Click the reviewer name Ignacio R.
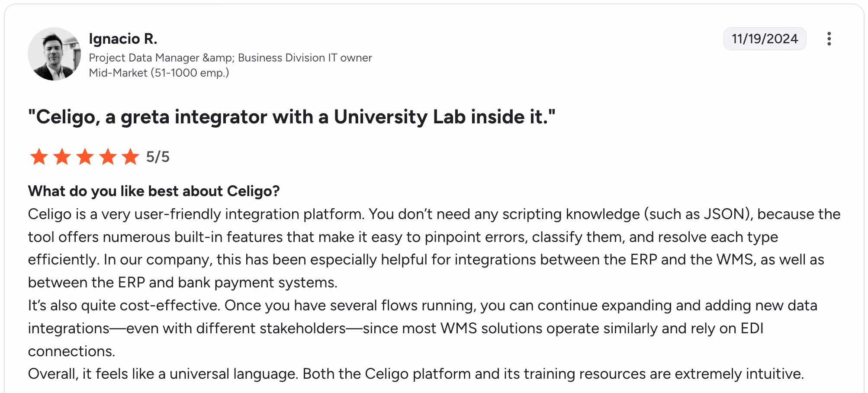Screen dimensions: 868x393 123,39
